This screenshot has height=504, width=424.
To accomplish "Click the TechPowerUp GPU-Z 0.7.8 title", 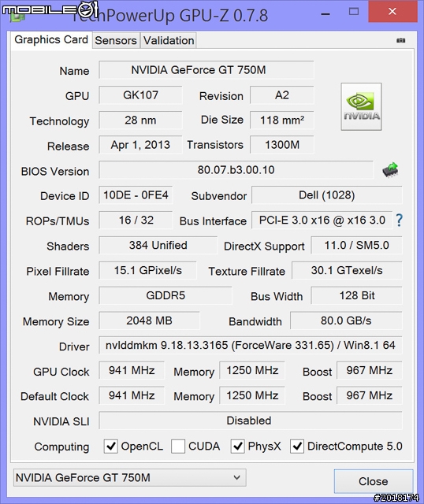I will (x=169, y=15).
